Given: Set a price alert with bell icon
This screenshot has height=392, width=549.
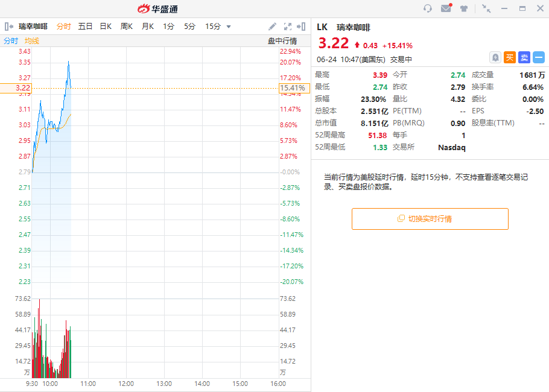Looking at the screenshot, I should (x=495, y=57).
